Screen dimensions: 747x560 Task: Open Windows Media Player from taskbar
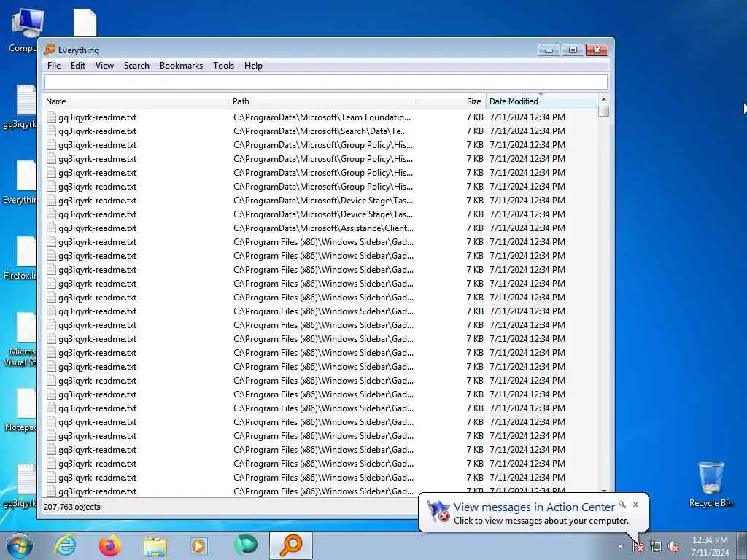tap(200, 545)
